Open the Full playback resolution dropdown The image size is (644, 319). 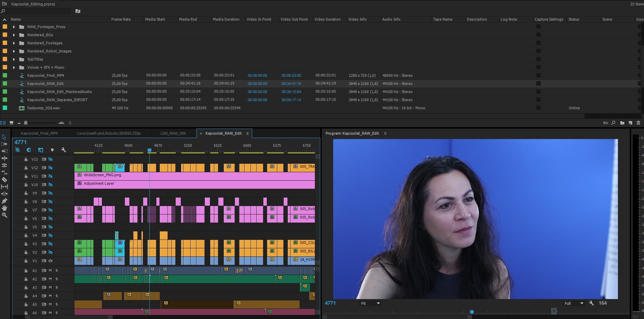574,303
